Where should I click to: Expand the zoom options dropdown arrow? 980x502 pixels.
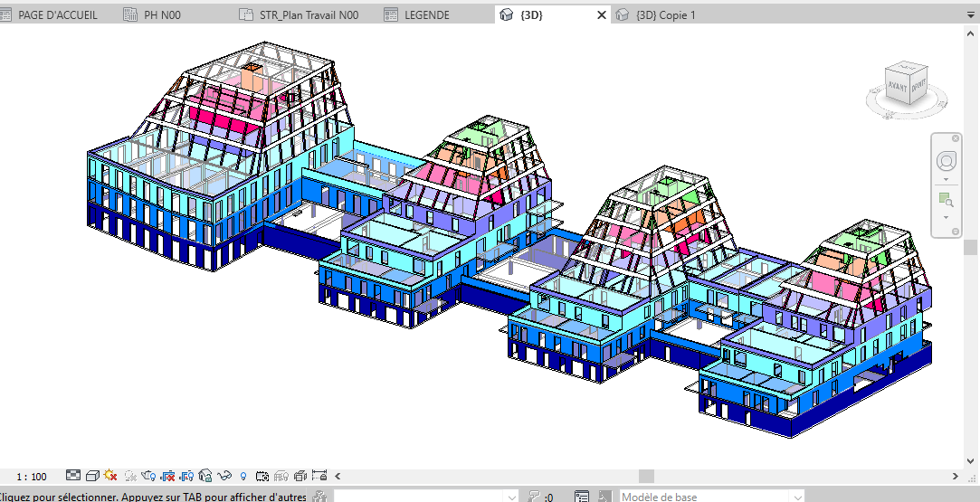946,217
